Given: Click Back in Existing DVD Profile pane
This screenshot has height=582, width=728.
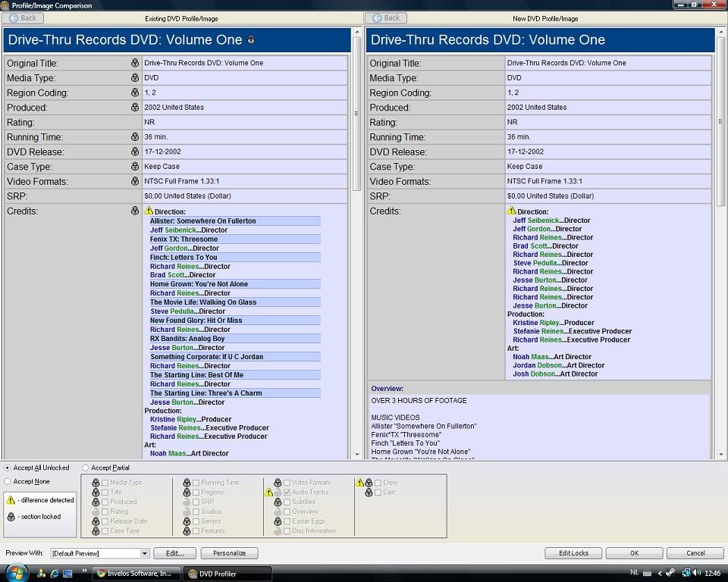Looking at the screenshot, I should pyautogui.click(x=23, y=18).
